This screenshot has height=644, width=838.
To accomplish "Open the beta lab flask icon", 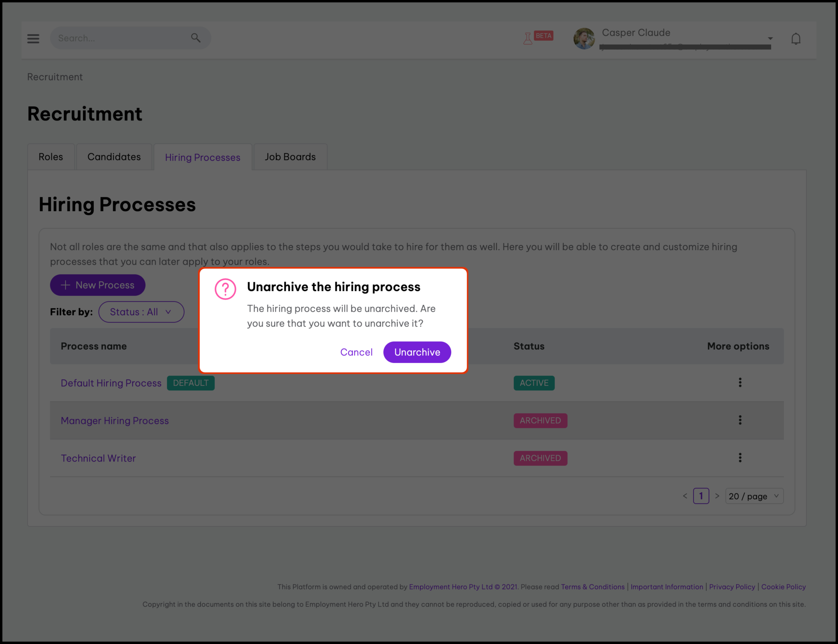I will (528, 38).
